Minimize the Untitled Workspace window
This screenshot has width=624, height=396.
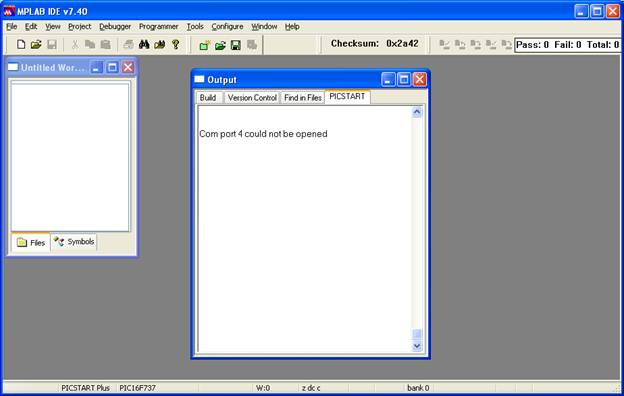[96, 67]
